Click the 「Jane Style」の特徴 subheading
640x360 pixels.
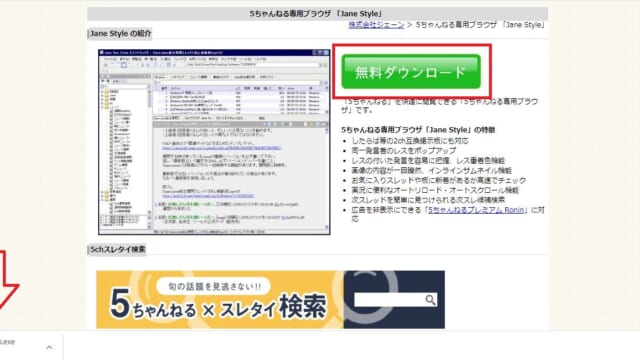tap(418, 130)
